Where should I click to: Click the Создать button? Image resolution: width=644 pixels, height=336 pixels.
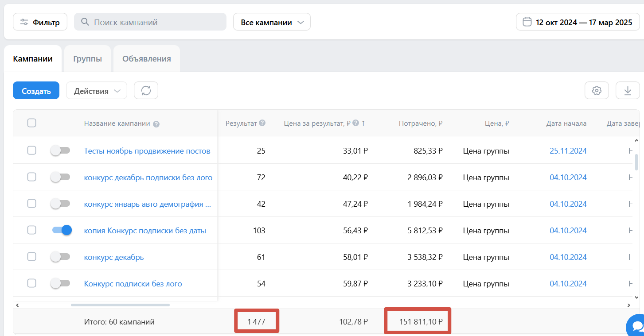tap(36, 91)
